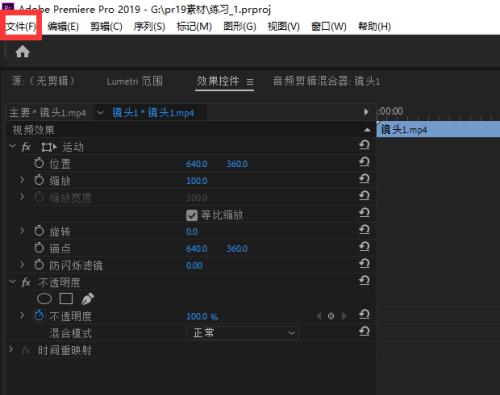The width and height of the screenshot is (500, 395).
Task: Select the free draw bezier pen mask
Action: coord(88,299)
